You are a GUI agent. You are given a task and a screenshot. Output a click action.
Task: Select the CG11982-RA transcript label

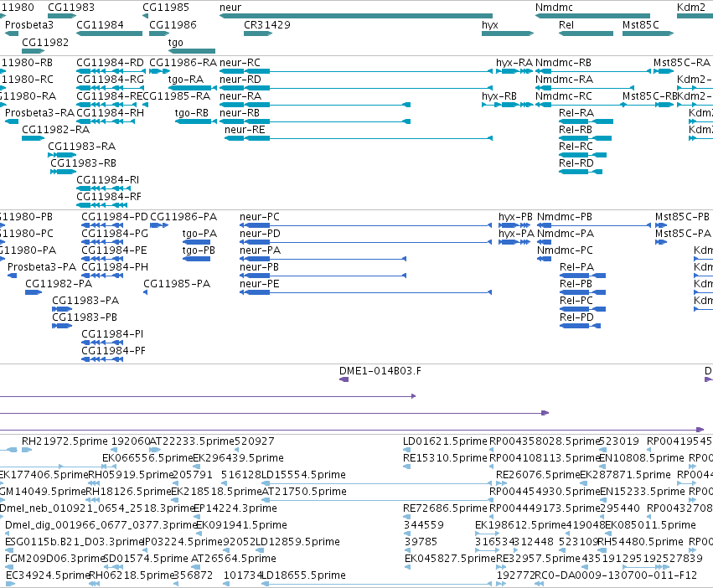tap(56, 130)
